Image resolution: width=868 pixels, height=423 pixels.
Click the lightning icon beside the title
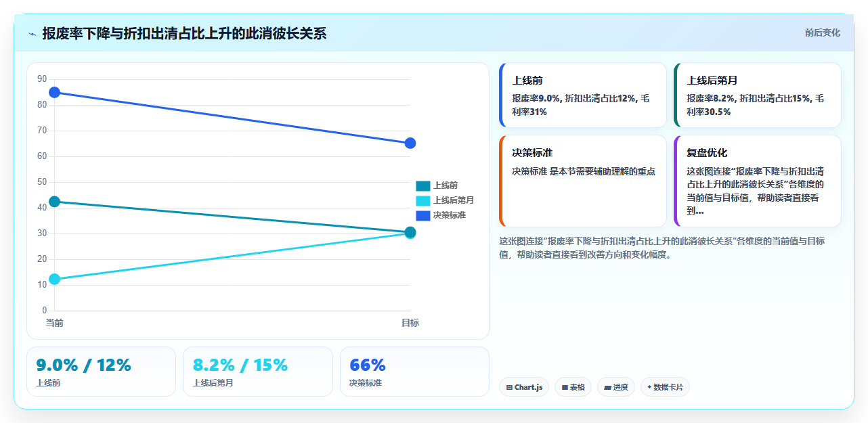tap(32, 33)
